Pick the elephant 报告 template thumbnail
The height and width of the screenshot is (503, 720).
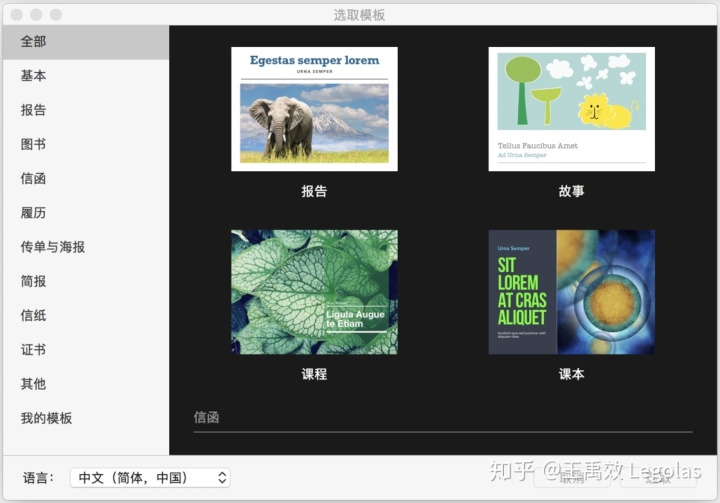pyautogui.click(x=315, y=109)
